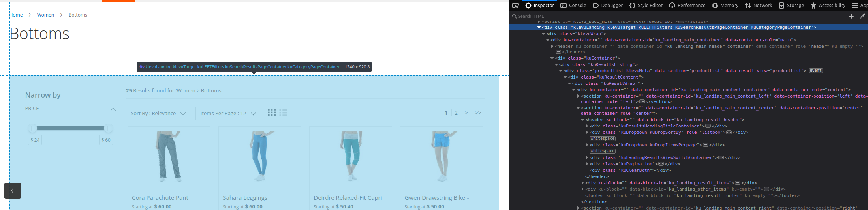Open the Sahara Leggings product link
This screenshot has height=210, width=868.
pos(245,198)
